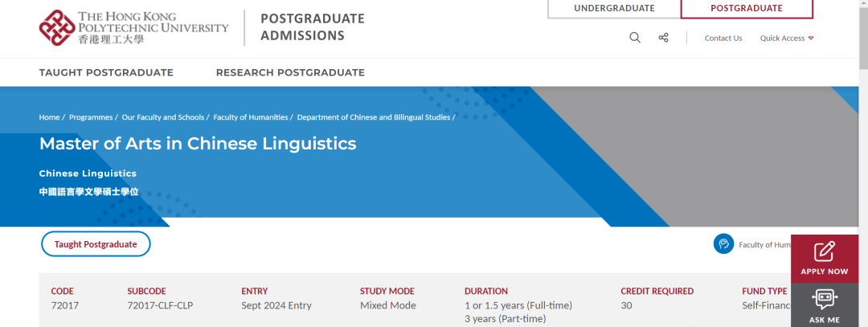The height and width of the screenshot is (327, 868).
Task: Open Department of Chinese and Bilingual Studies breadcrumb
Action: click(374, 117)
